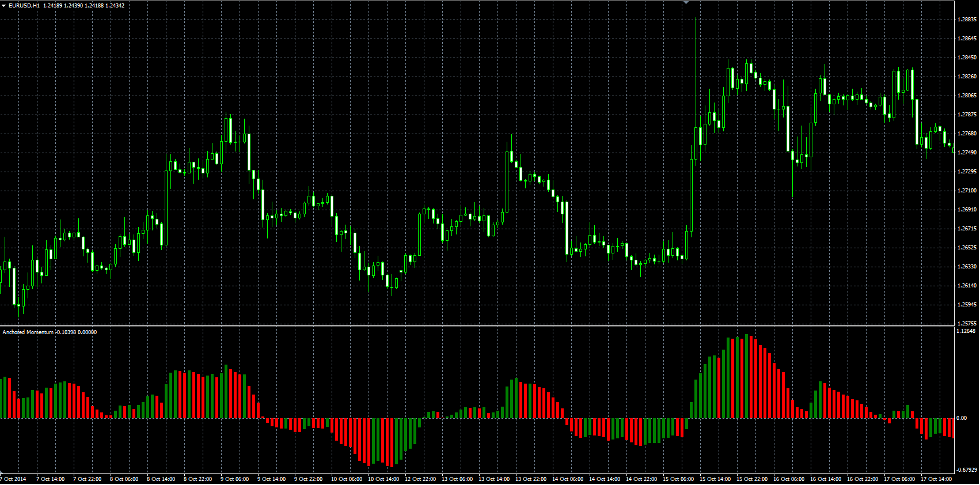The height and width of the screenshot is (485, 980).
Task: Click the 9 Oct 22:00 time label
Action: 309,479
